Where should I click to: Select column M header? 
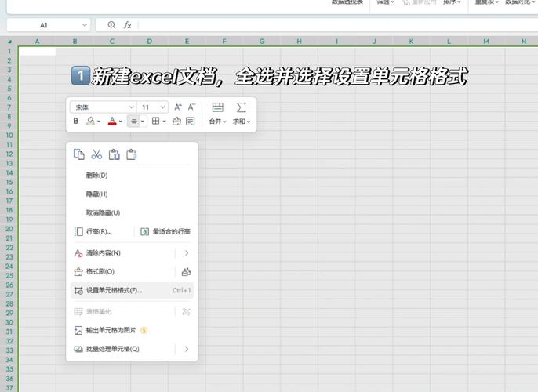[x=486, y=42]
